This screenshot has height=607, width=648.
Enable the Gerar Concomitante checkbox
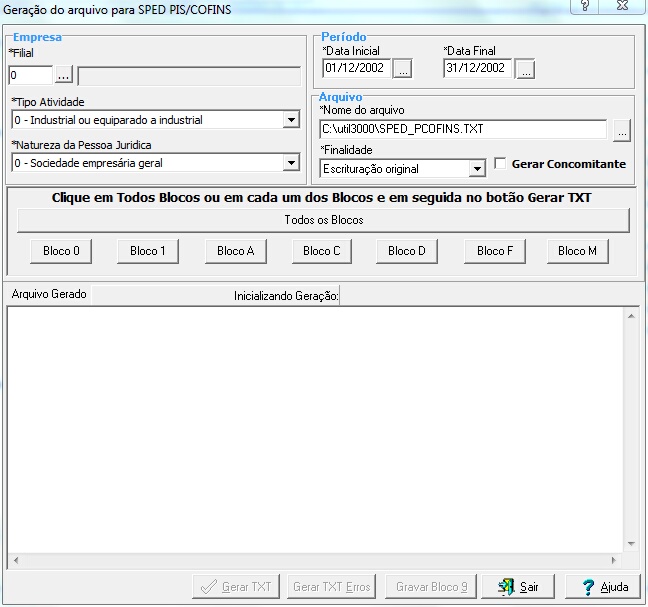(x=500, y=163)
